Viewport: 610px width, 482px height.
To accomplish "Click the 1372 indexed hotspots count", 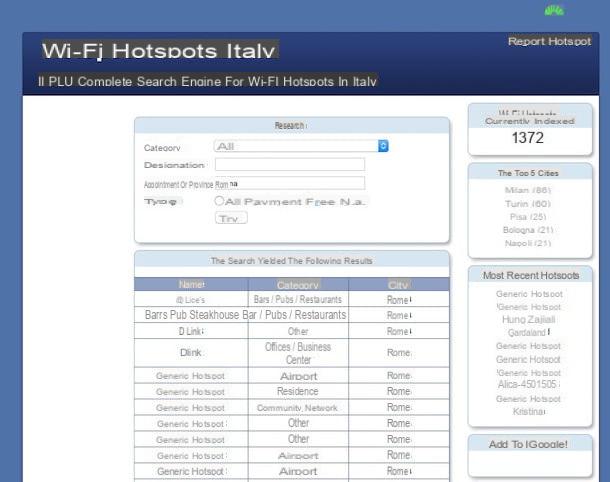I will (528, 138).
